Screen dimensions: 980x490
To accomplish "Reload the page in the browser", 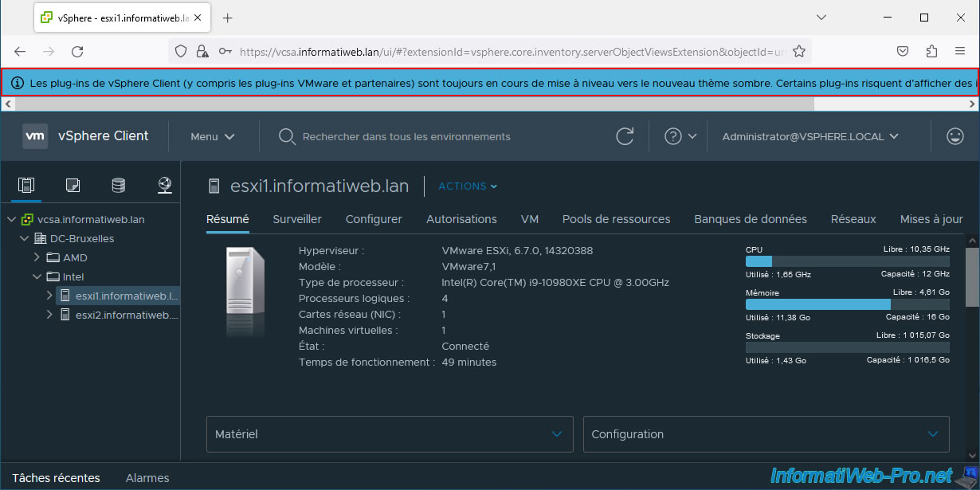I will pos(77,51).
